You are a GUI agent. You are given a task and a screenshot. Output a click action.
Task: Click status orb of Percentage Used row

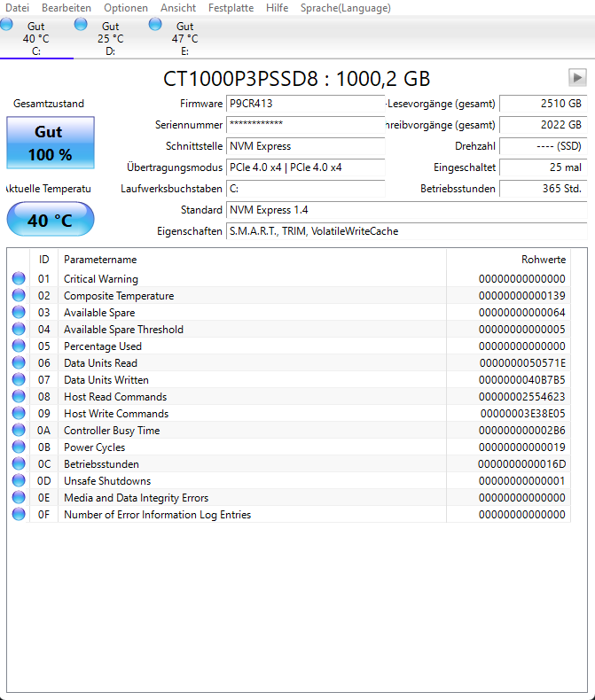tap(19, 346)
